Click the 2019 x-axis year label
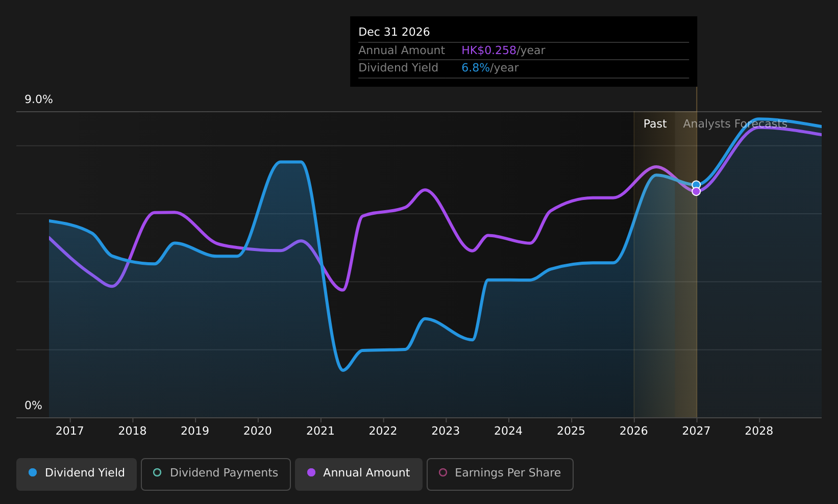This screenshot has width=838, height=504. pyautogui.click(x=195, y=431)
